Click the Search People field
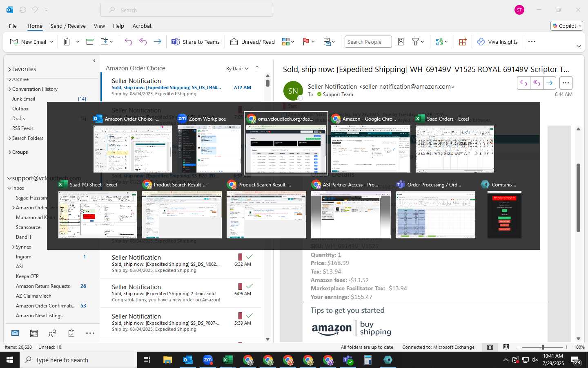Viewport: 588px width, 368px height. point(368,42)
